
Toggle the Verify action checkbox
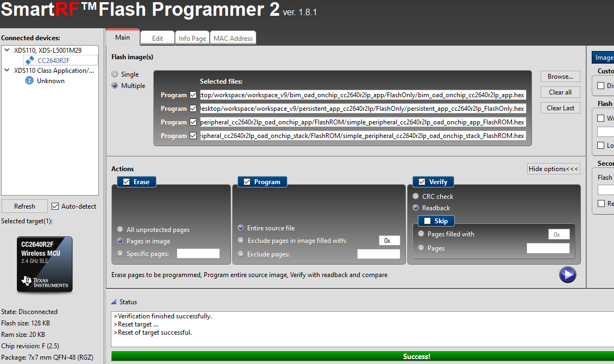(422, 181)
